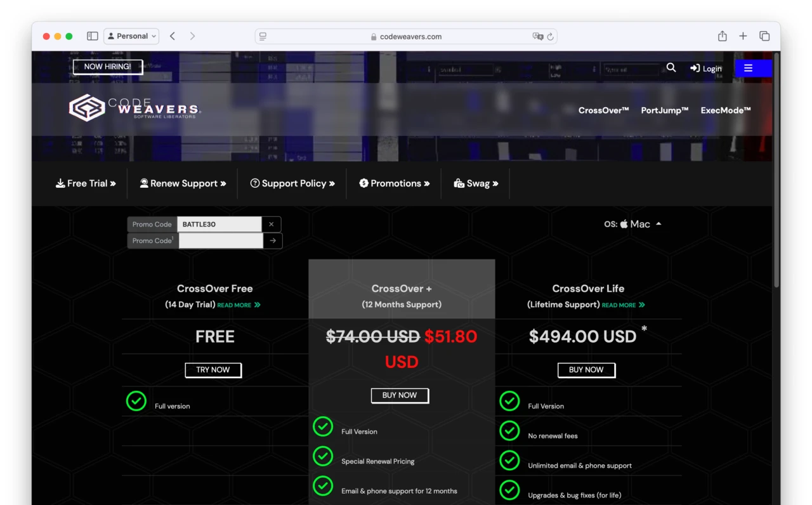Click the Login link
Image resolution: width=812 pixels, height=505 pixels.
pyautogui.click(x=706, y=69)
